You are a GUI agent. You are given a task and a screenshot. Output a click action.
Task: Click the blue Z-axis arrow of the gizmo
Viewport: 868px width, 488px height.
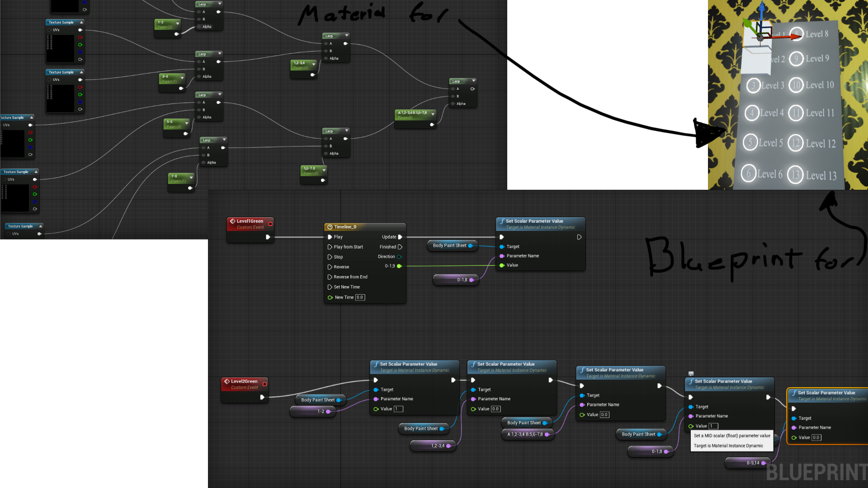pos(762,5)
